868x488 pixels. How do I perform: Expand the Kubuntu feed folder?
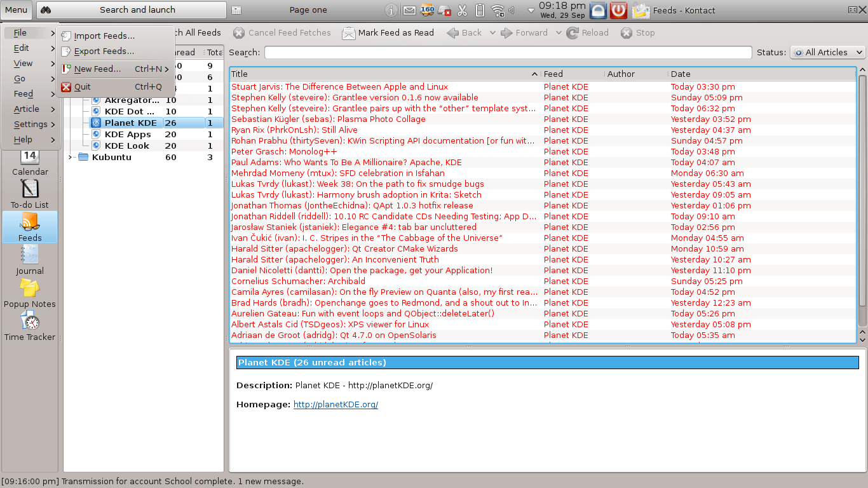coord(71,158)
